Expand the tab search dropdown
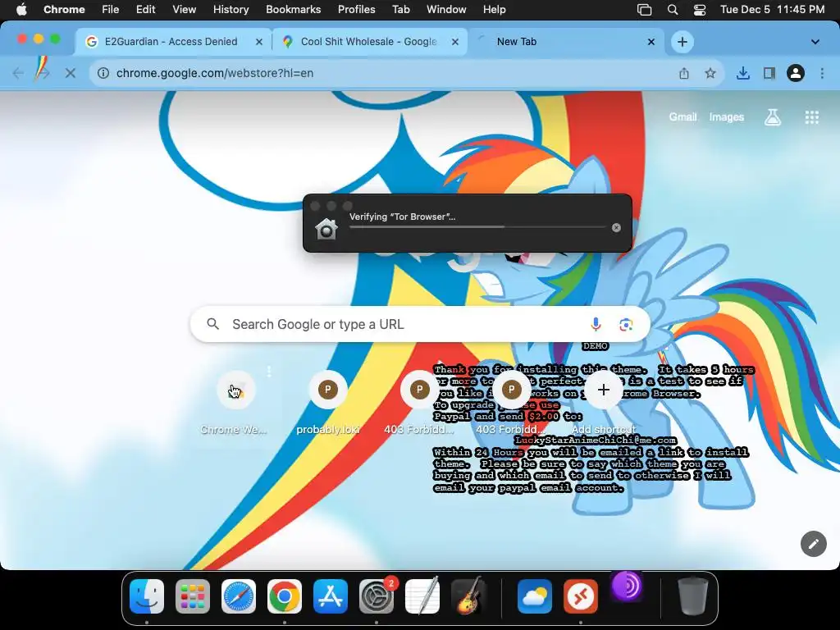840x630 pixels. pyautogui.click(x=815, y=42)
